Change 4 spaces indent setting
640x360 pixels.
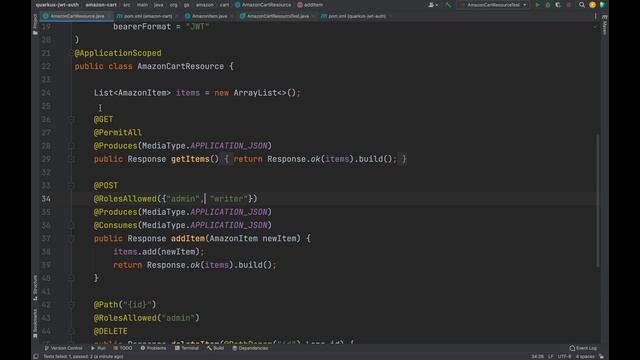[585, 356]
